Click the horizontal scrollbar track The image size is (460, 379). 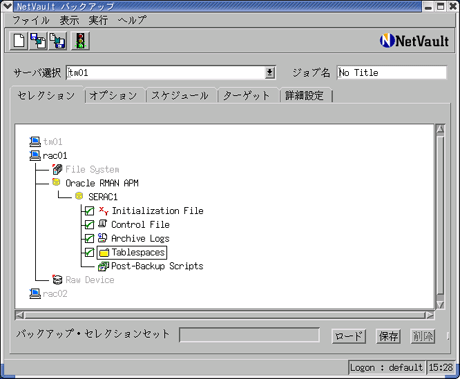coord(225,315)
